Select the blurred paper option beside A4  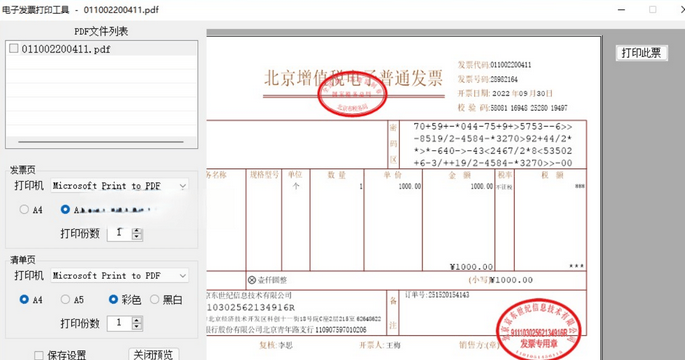point(65,210)
